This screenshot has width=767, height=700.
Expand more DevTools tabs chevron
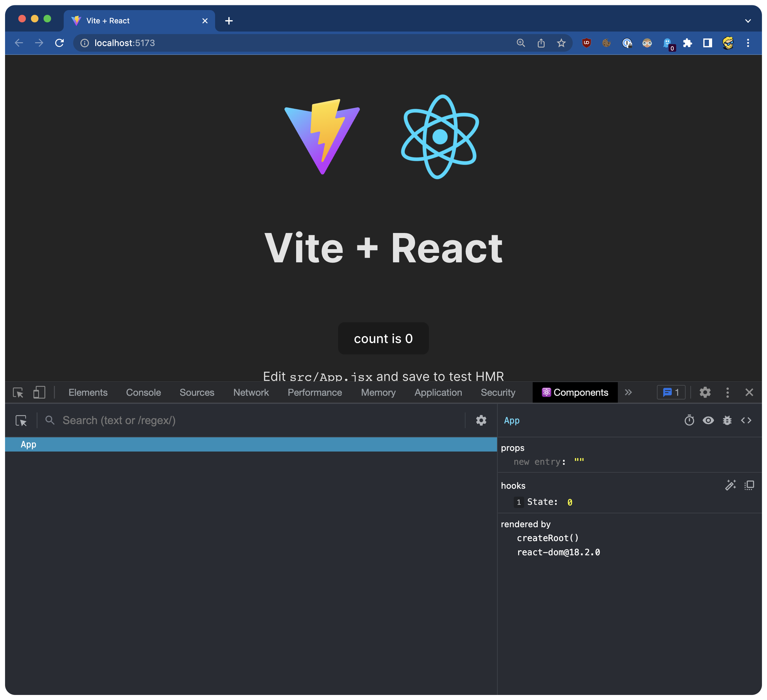tap(628, 392)
